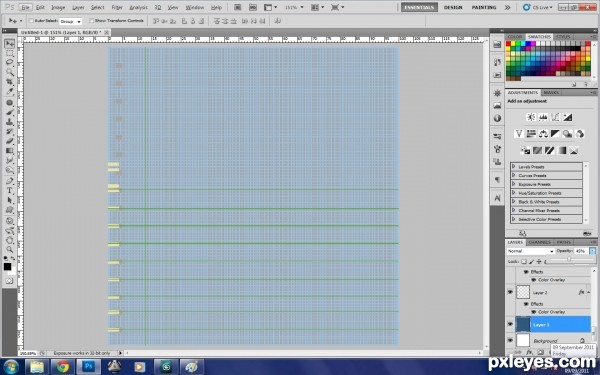Select the Zoom tool in toolbox
600x375 pixels.
[10, 249]
